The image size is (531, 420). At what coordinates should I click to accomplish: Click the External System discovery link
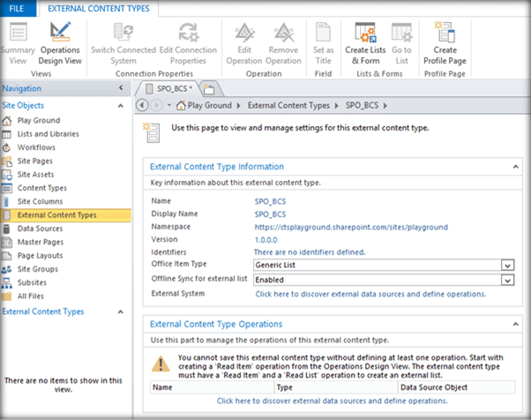(370, 294)
